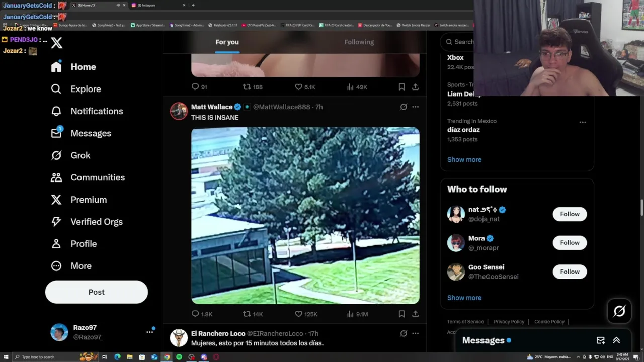Repost the post with 188 reposts
The height and width of the screenshot is (362, 644).
[253, 87]
